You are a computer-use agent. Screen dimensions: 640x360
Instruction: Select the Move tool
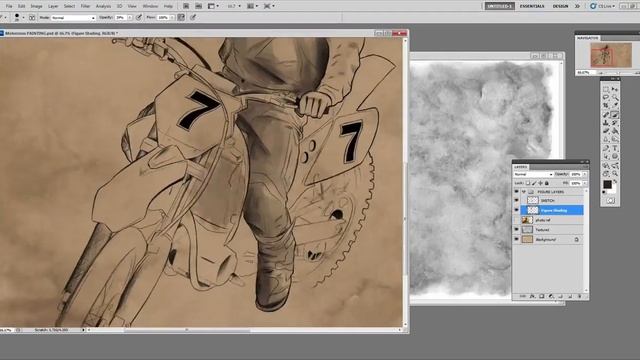coord(615,89)
